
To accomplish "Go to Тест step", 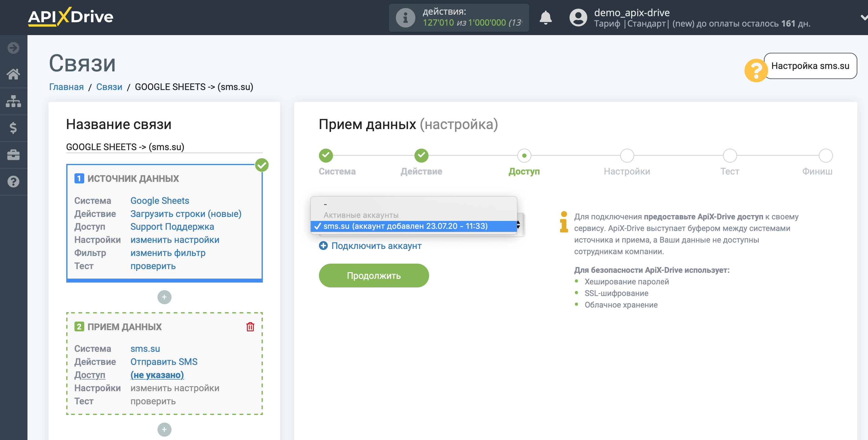I will [730, 155].
